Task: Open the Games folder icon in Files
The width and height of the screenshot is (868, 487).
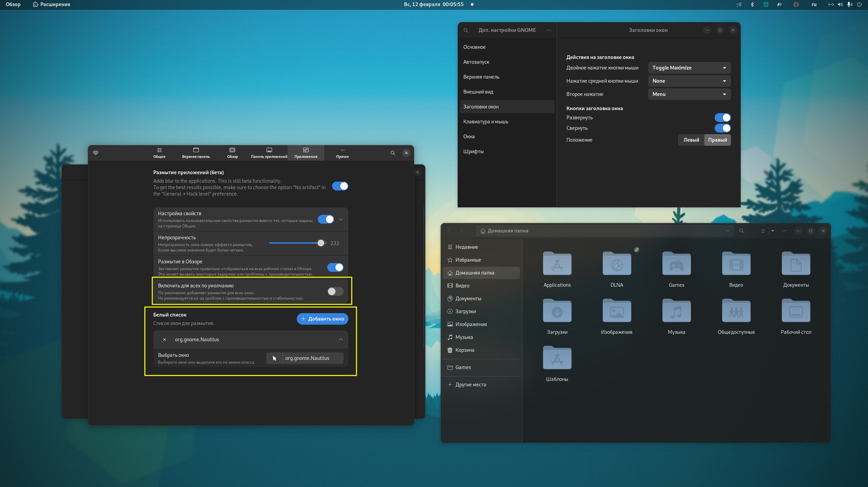Action: pyautogui.click(x=676, y=264)
